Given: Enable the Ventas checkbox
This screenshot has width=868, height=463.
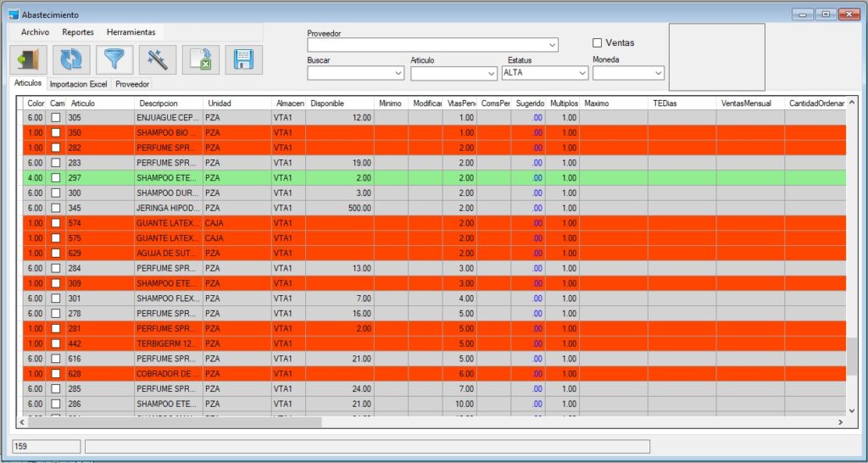Looking at the screenshot, I should [x=598, y=42].
